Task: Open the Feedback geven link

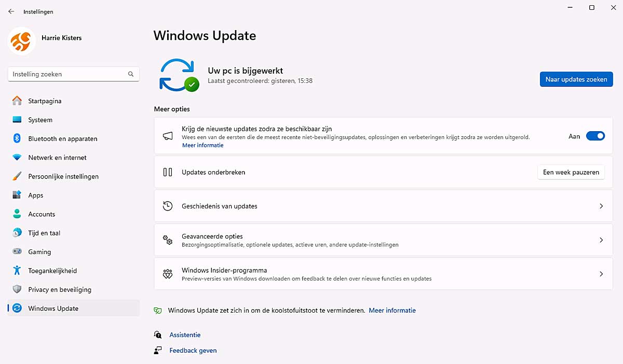Action: (x=193, y=351)
